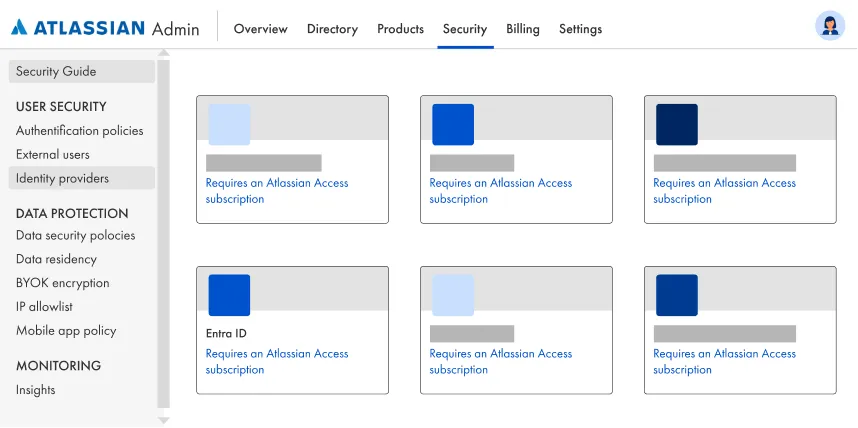Click the DATA PROTECTION heading
858x428 pixels.
click(x=72, y=213)
